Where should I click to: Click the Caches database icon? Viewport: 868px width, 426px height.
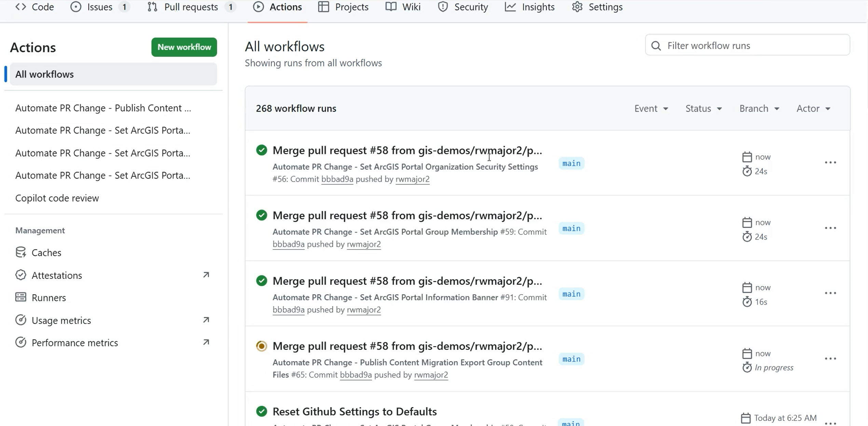tap(21, 252)
